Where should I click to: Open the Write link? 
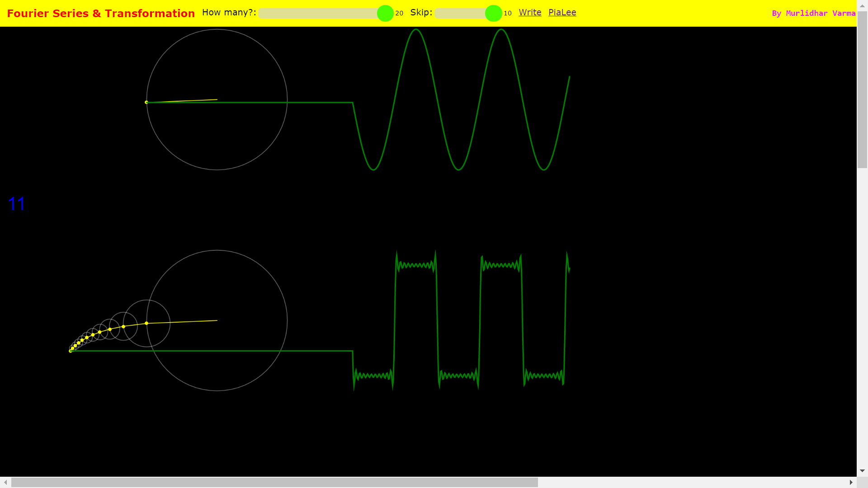click(530, 12)
